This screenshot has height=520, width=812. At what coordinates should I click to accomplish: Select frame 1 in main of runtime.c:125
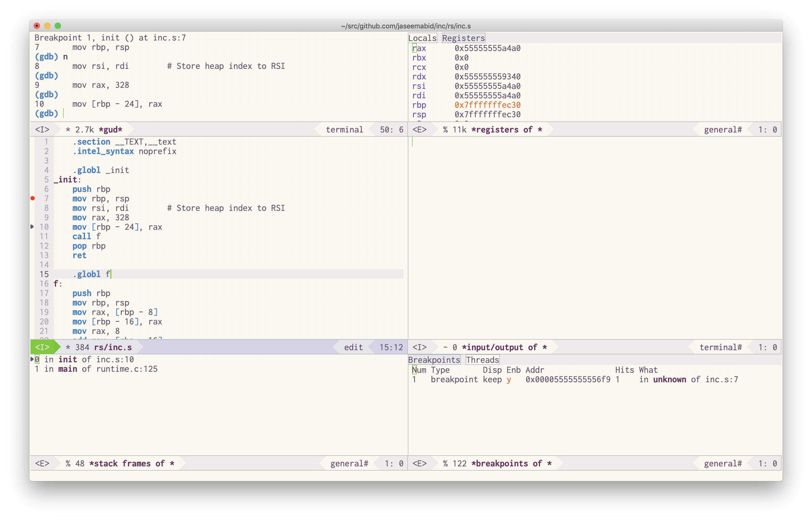[96, 369]
